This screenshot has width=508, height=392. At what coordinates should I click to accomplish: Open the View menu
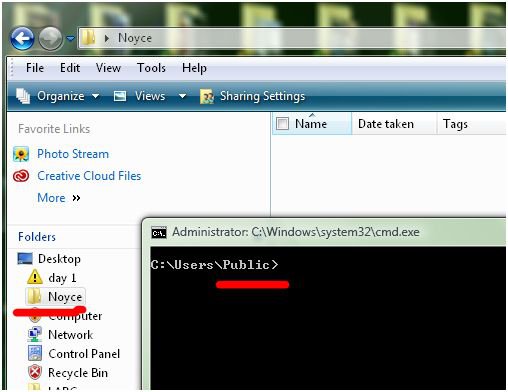[x=108, y=68]
